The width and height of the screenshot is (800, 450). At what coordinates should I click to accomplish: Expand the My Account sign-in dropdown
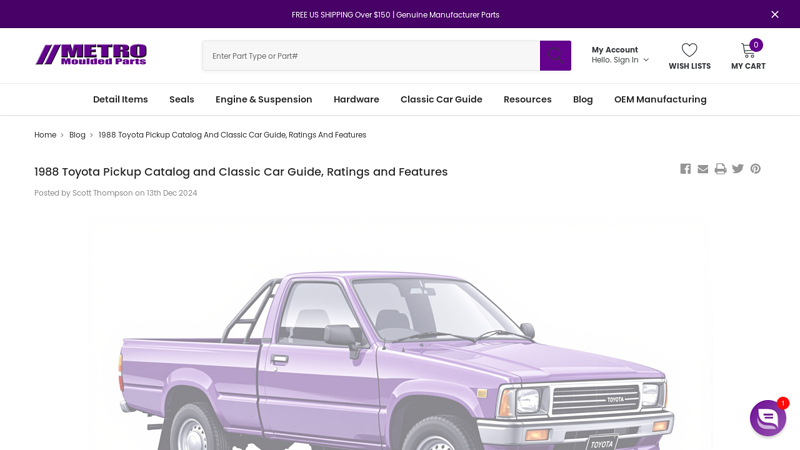[x=620, y=55]
